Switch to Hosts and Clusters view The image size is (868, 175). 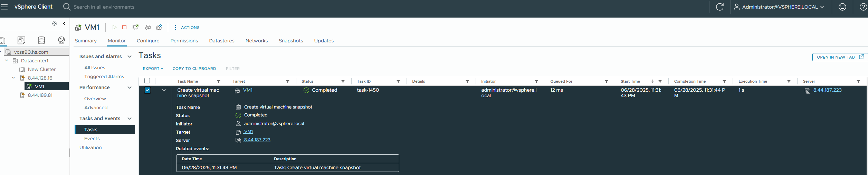2,40
